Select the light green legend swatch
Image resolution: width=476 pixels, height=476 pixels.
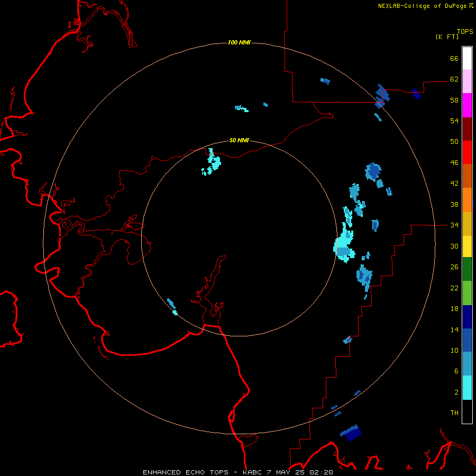[x=467, y=293]
